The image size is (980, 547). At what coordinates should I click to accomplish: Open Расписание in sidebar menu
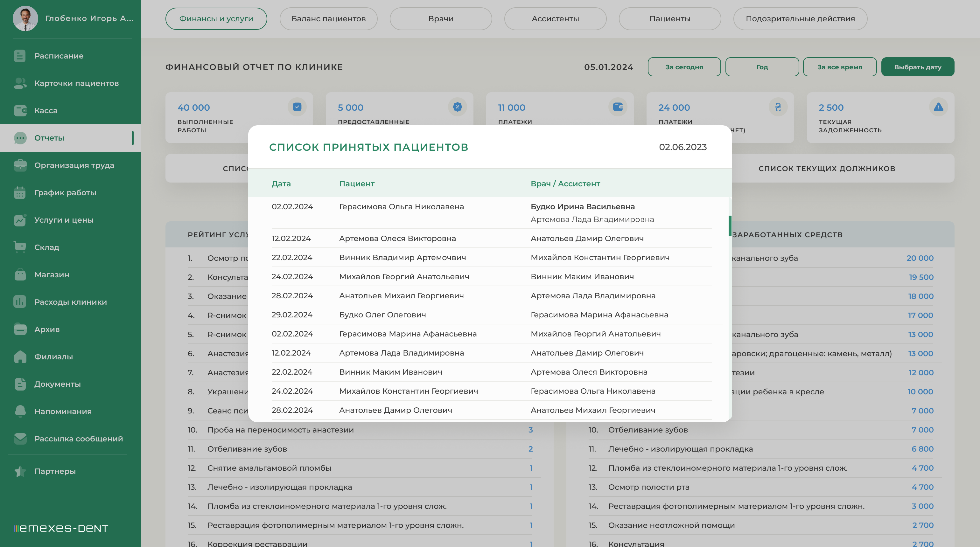point(59,56)
